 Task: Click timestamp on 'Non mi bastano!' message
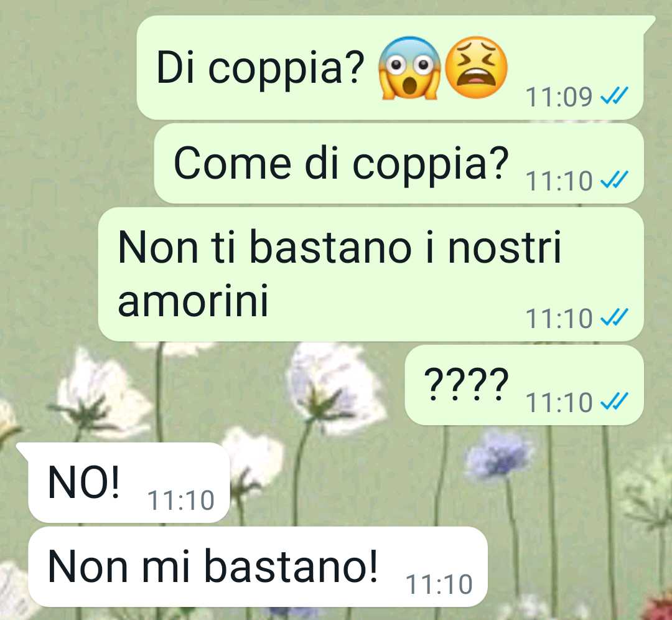pyautogui.click(x=439, y=585)
